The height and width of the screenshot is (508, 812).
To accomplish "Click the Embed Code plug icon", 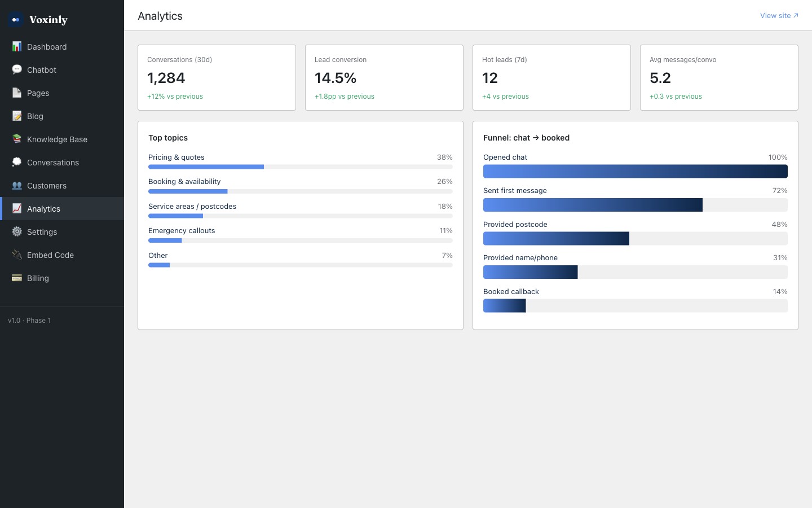I will [x=17, y=255].
